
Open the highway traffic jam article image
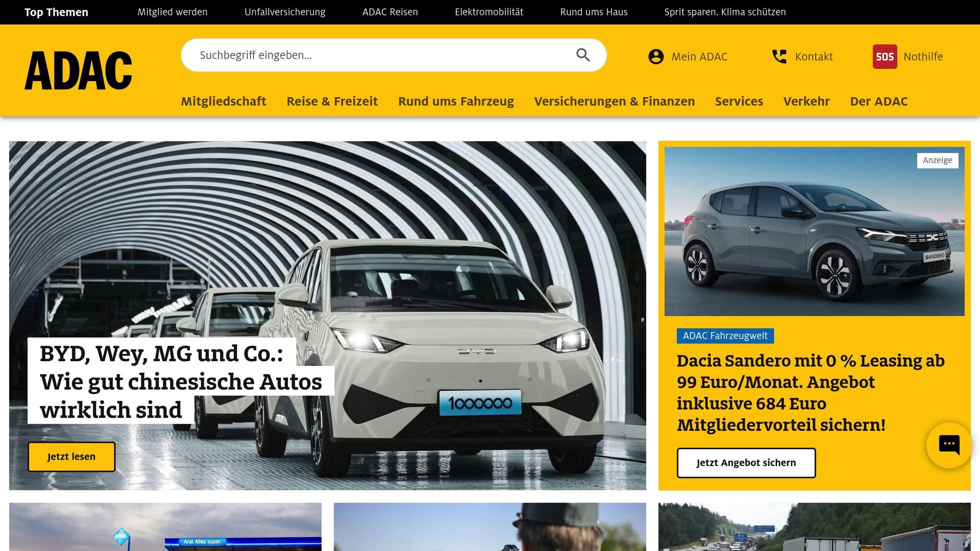click(814, 527)
